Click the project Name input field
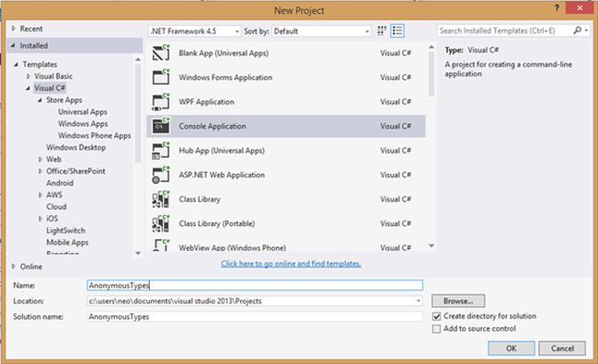 pos(255,285)
